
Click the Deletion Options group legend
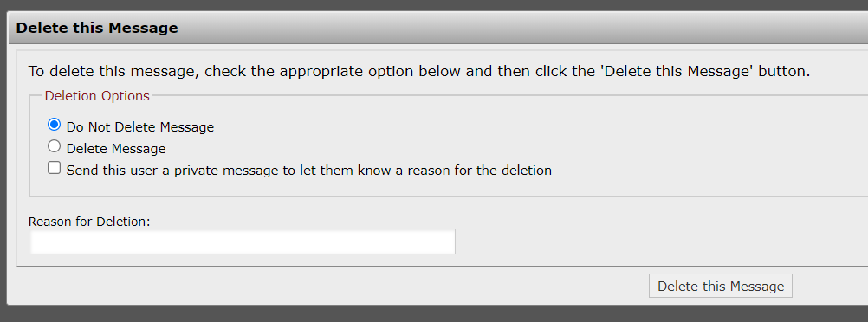pyautogui.click(x=97, y=96)
